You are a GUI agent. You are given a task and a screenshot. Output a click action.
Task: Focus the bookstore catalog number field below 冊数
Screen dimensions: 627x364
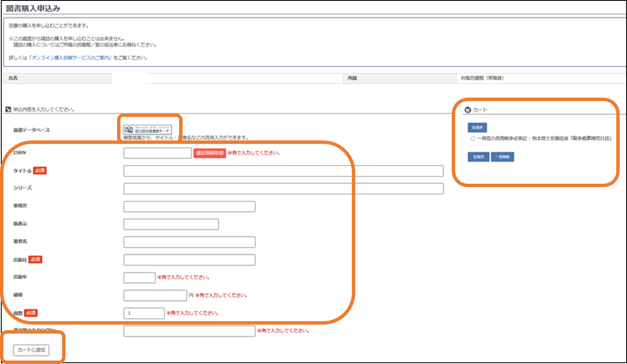pyautogui.click(x=189, y=331)
